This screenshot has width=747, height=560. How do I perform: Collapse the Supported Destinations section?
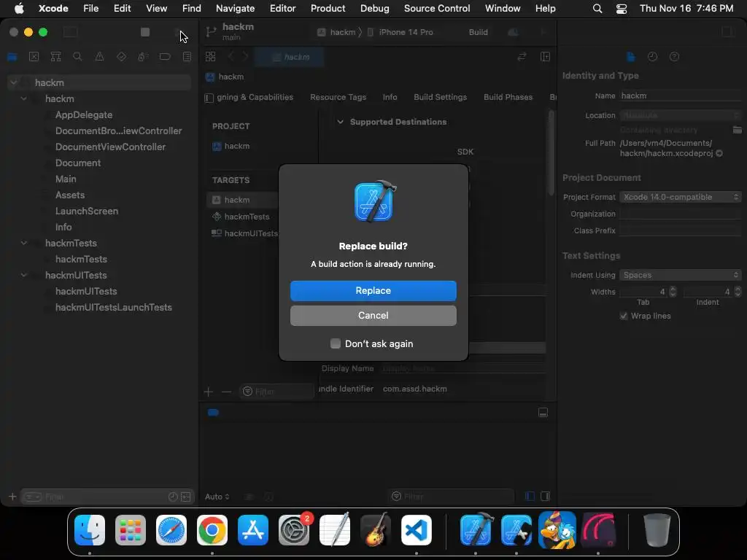tap(340, 122)
